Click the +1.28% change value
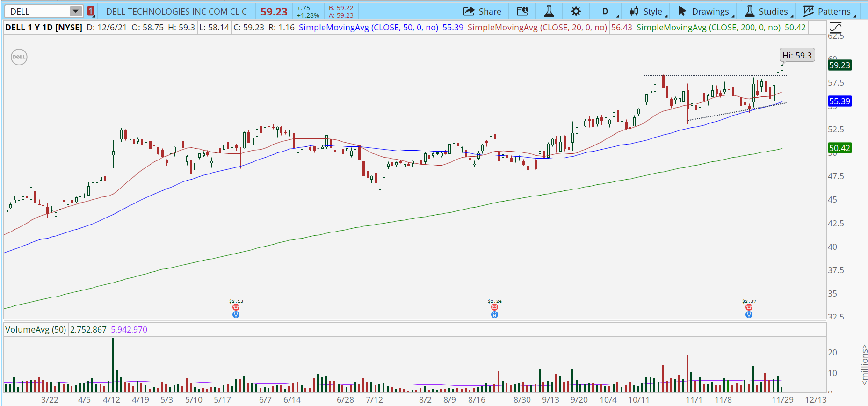The height and width of the screenshot is (406, 868). 308,15
